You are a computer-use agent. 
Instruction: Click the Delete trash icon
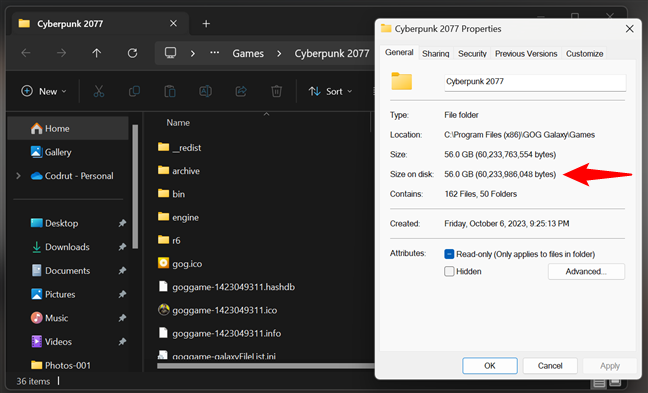click(x=276, y=91)
